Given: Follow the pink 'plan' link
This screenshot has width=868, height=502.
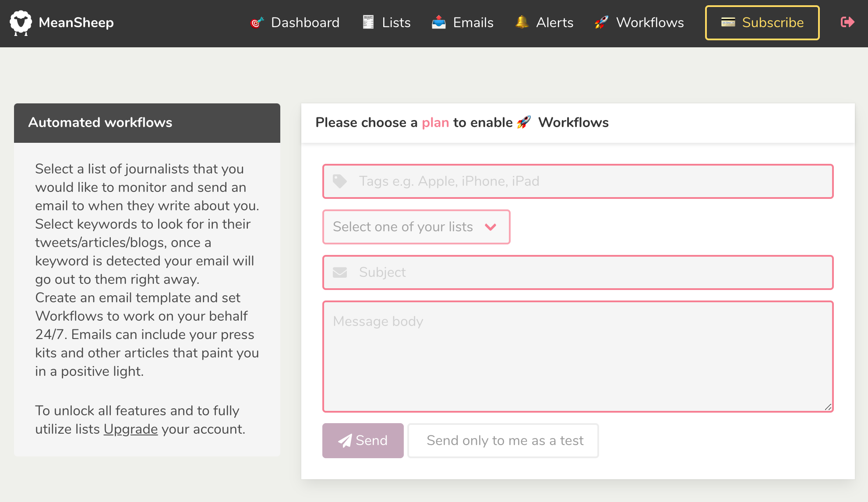Looking at the screenshot, I should (x=435, y=123).
